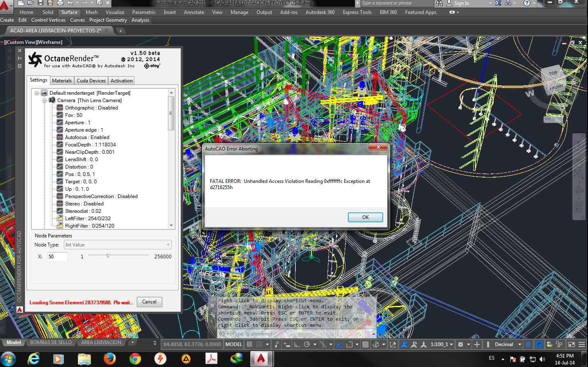The image size is (588, 367).
Task: Click the Open file icon in Quick Access
Action: tap(30, 3)
